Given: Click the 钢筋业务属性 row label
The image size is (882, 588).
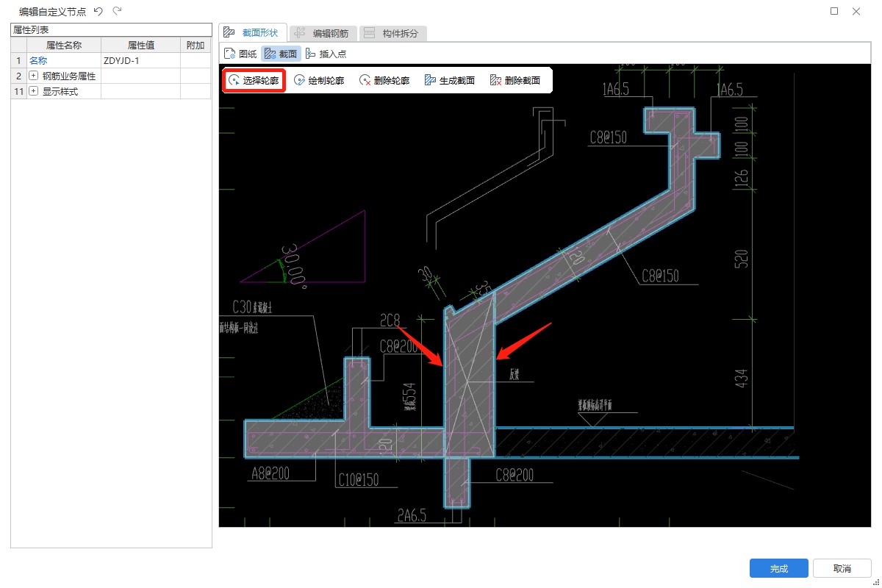Looking at the screenshot, I should (69, 76).
